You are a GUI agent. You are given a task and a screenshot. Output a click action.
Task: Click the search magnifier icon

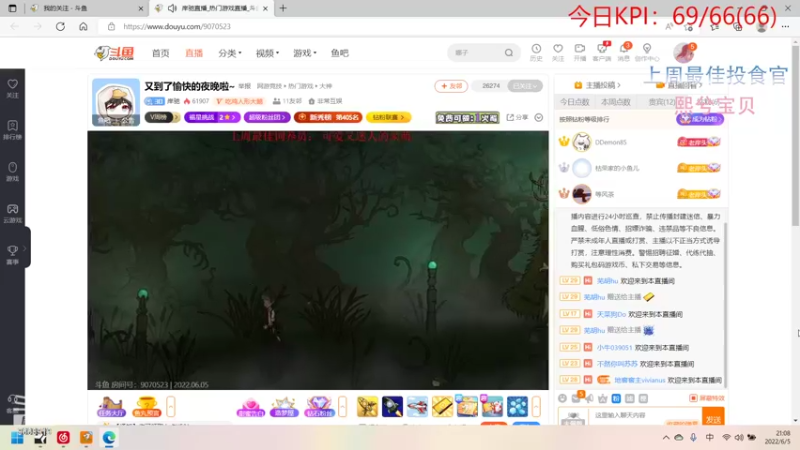509,53
